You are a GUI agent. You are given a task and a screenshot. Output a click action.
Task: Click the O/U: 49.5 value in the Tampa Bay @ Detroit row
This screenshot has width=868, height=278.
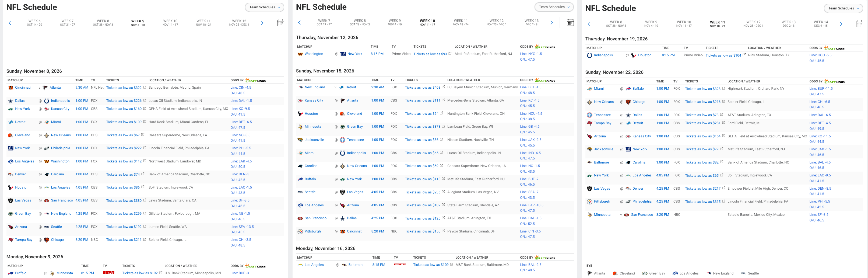pos(816,128)
